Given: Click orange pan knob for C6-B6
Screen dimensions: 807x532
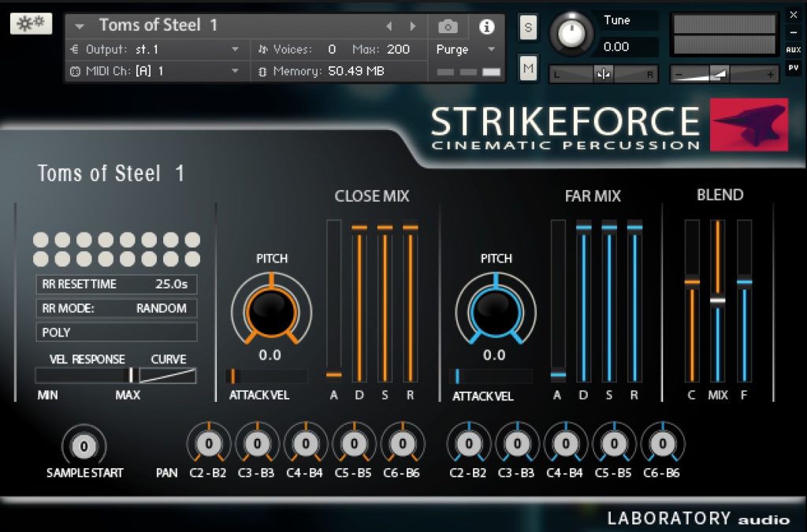Looking at the screenshot, I should click(x=403, y=444).
